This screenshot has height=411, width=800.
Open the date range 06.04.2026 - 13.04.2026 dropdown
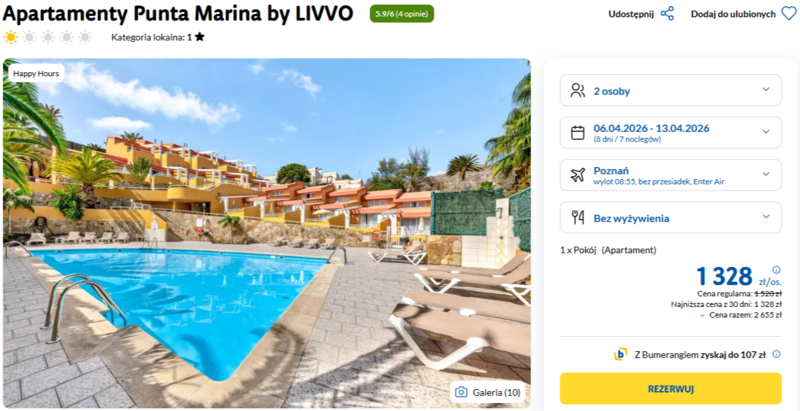(670, 133)
